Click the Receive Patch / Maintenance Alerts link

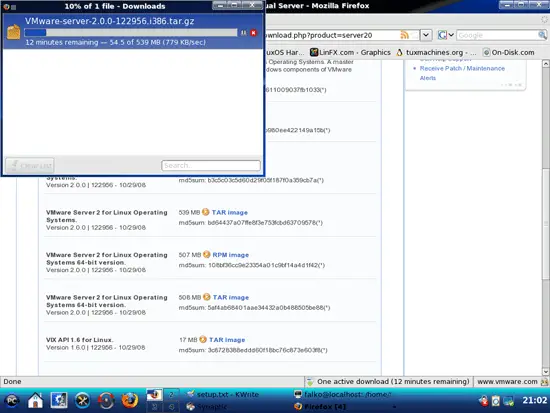462,73
